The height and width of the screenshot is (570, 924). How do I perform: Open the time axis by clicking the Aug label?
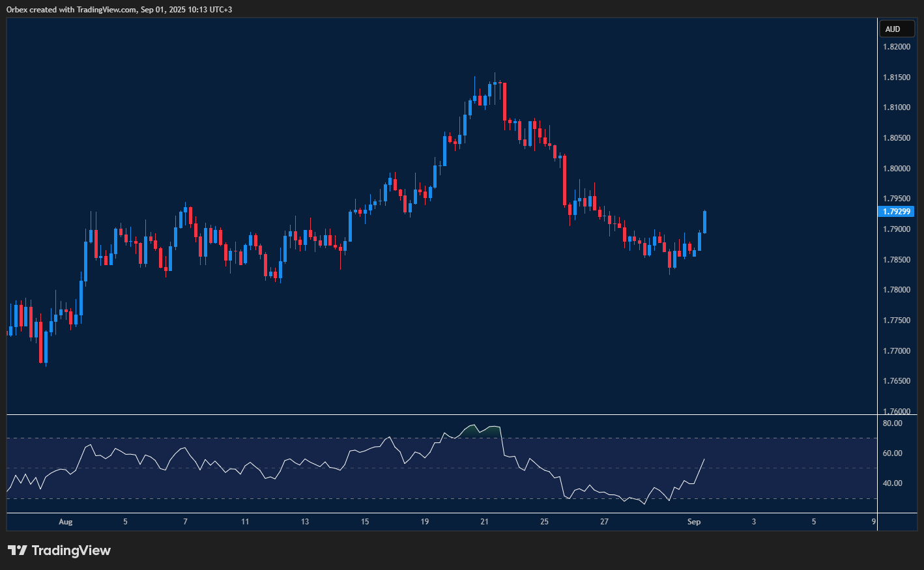(x=65, y=522)
